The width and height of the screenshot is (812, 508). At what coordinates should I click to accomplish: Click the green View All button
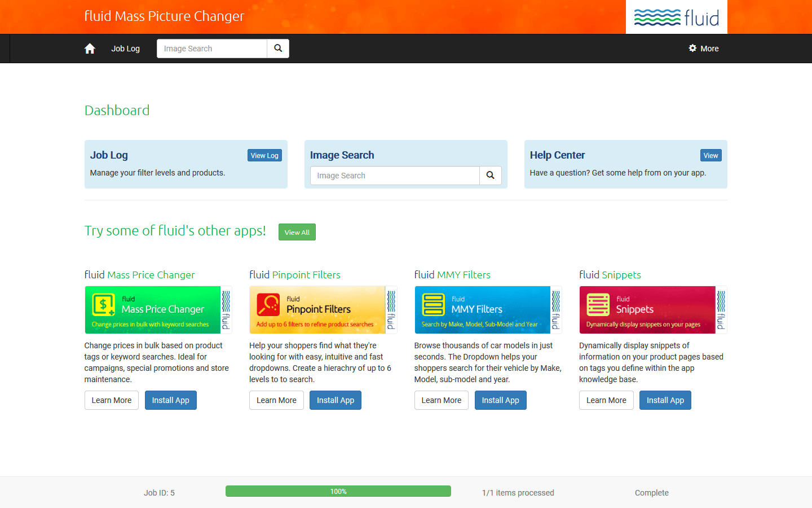click(297, 232)
